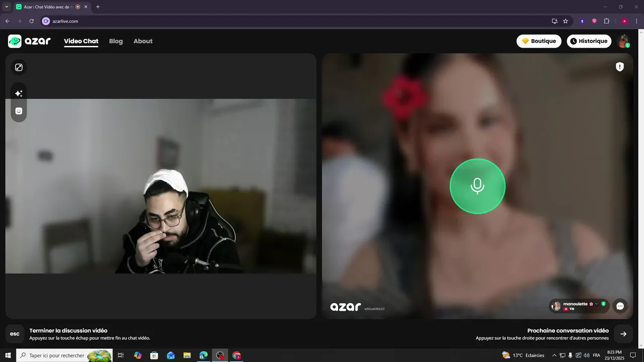The height and width of the screenshot is (362, 644).
Task: Go back in browser history
Action: tap(8, 21)
